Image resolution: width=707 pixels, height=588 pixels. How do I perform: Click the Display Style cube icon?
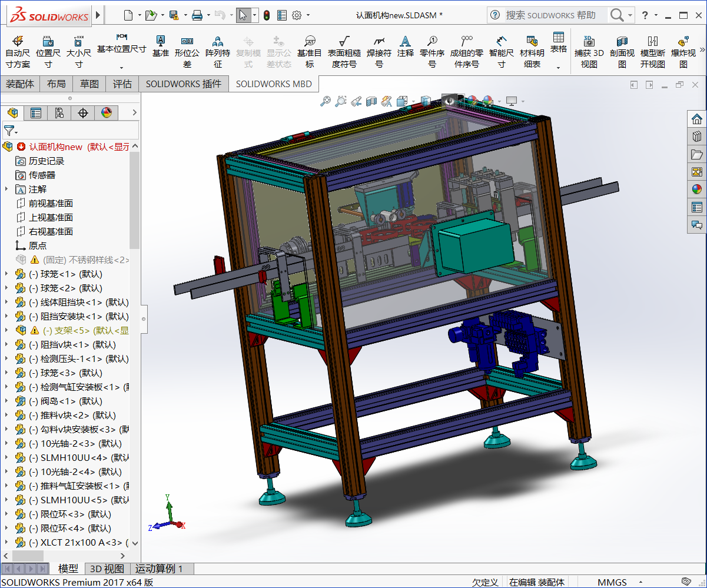[425, 101]
